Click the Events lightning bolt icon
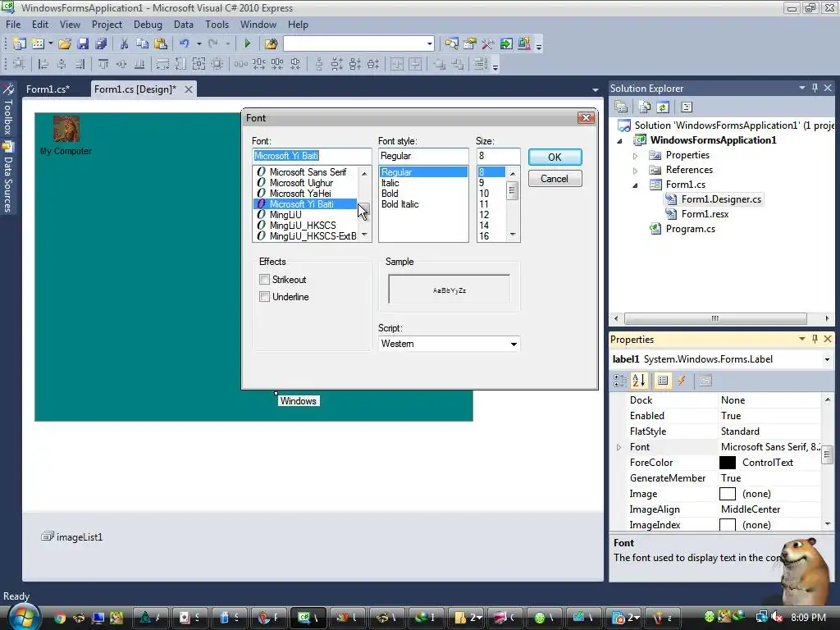The width and height of the screenshot is (840, 630). 682,381
